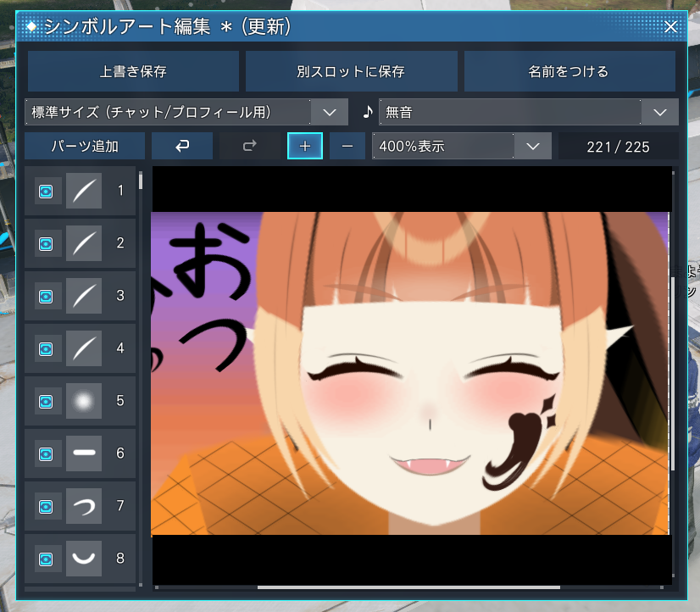
Task: Select the curved stroke thumbnail of layer 2
Action: [84, 243]
